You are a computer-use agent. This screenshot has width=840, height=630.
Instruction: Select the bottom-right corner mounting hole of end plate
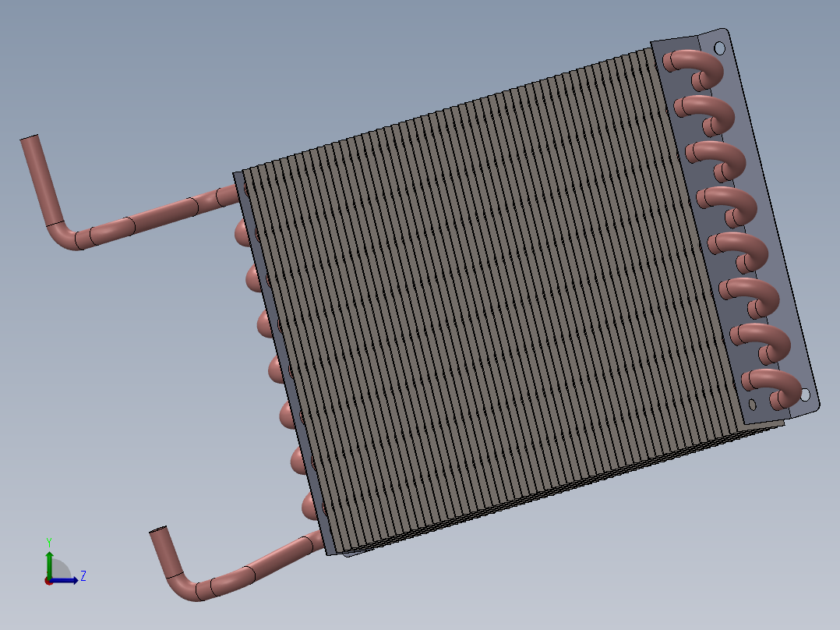click(804, 395)
